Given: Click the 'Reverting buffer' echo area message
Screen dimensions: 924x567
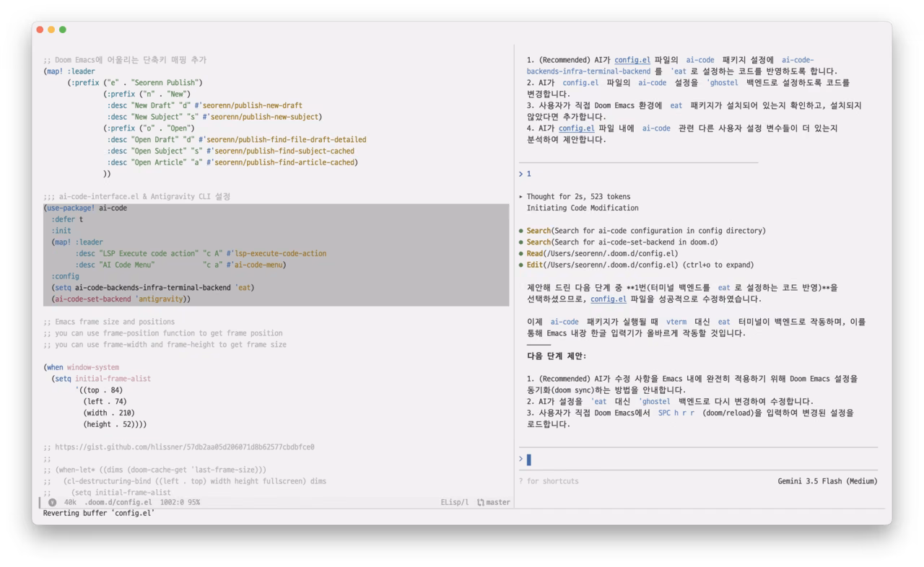Looking at the screenshot, I should (99, 514).
